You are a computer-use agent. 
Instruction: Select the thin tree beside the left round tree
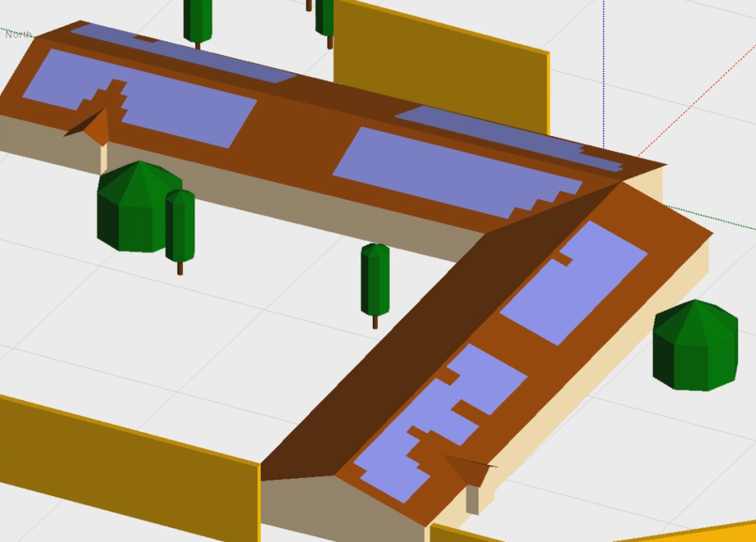(x=180, y=227)
